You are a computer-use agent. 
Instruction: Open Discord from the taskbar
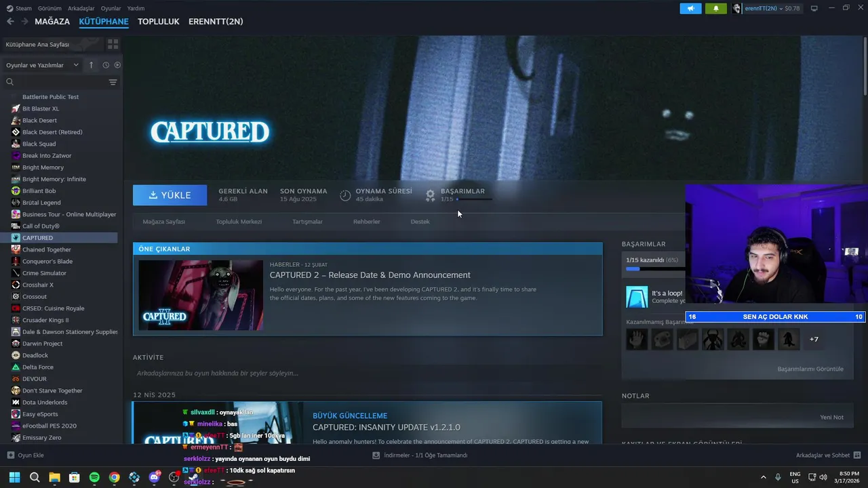tap(154, 477)
